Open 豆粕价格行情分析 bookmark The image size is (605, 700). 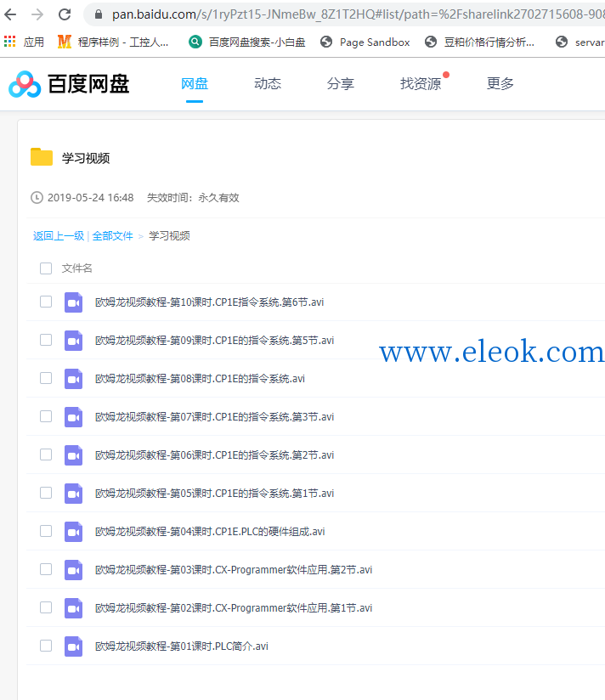[x=479, y=42]
